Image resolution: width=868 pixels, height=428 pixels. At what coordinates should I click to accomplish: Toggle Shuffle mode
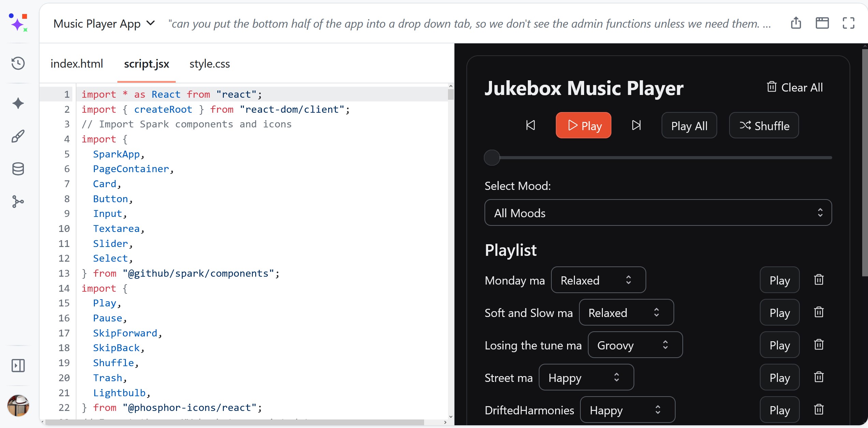click(764, 125)
